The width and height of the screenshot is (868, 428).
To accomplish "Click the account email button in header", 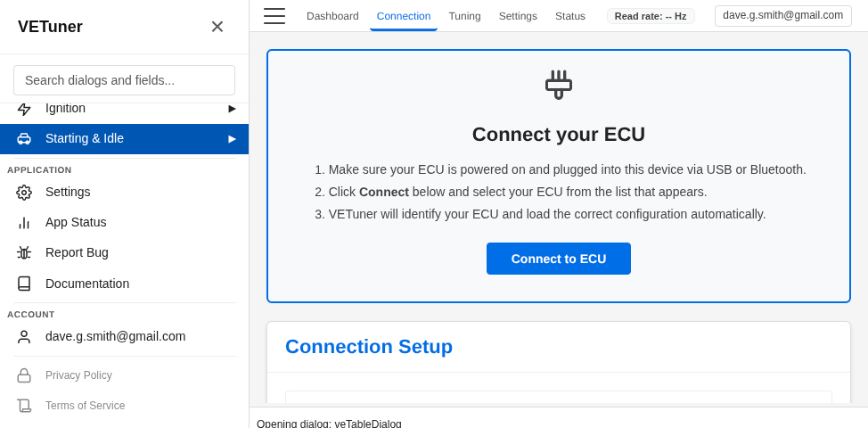I will [x=782, y=16].
